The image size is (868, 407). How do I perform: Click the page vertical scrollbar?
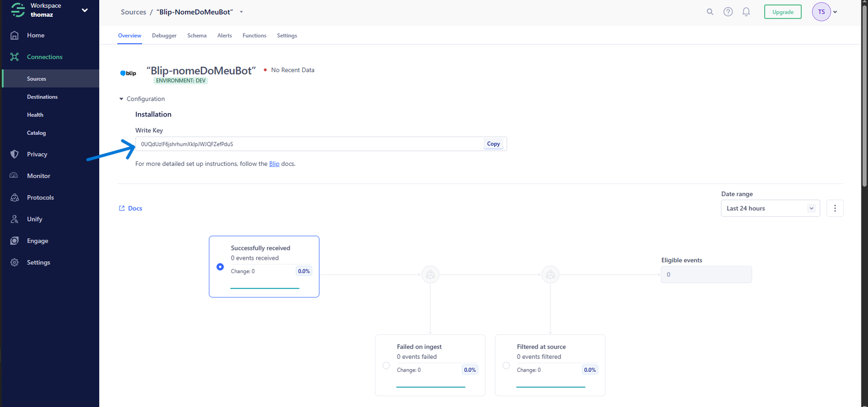[864, 95]
